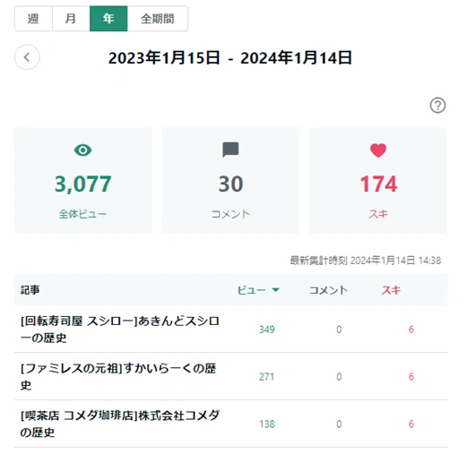476x454 pixels.
Task: Open article あきんどスシローの歴史
Action: 120,329
